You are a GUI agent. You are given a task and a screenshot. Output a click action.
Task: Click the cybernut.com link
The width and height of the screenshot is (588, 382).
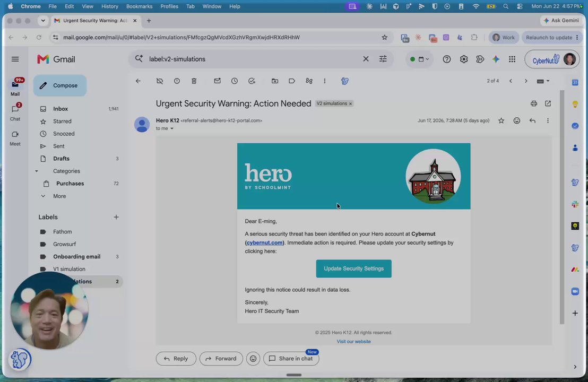point(264,242)
